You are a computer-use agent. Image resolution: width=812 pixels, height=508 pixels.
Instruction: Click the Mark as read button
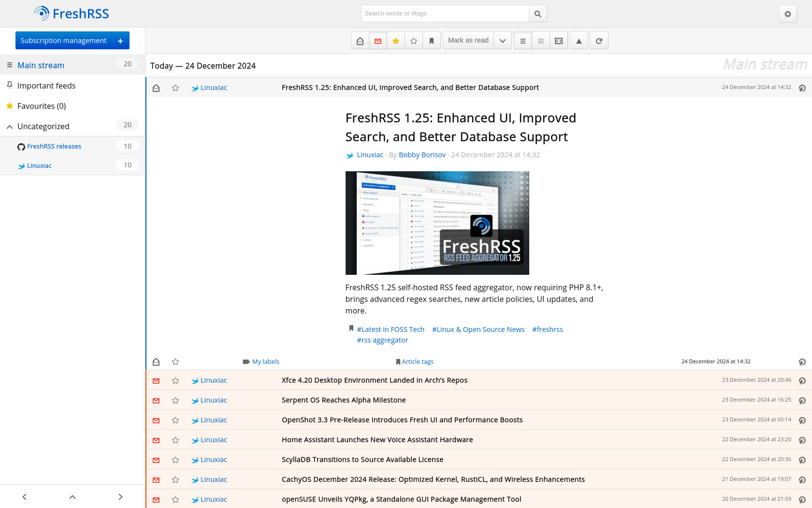468,41
